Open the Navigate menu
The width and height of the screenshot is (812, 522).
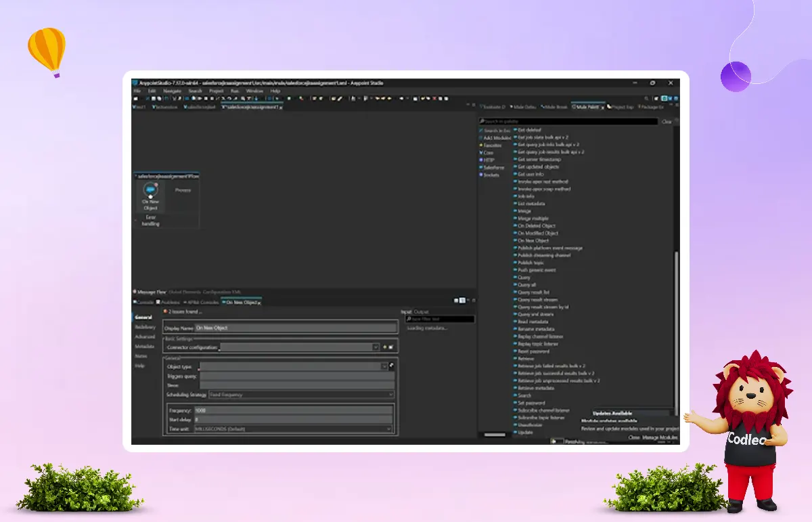[172, 91]
